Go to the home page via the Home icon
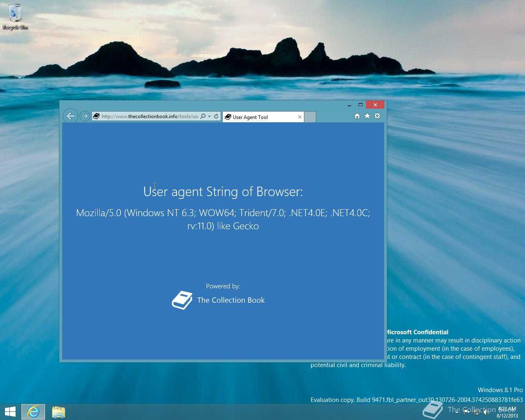Viewport: 525px width, 420px height. [x=357, y=116]
